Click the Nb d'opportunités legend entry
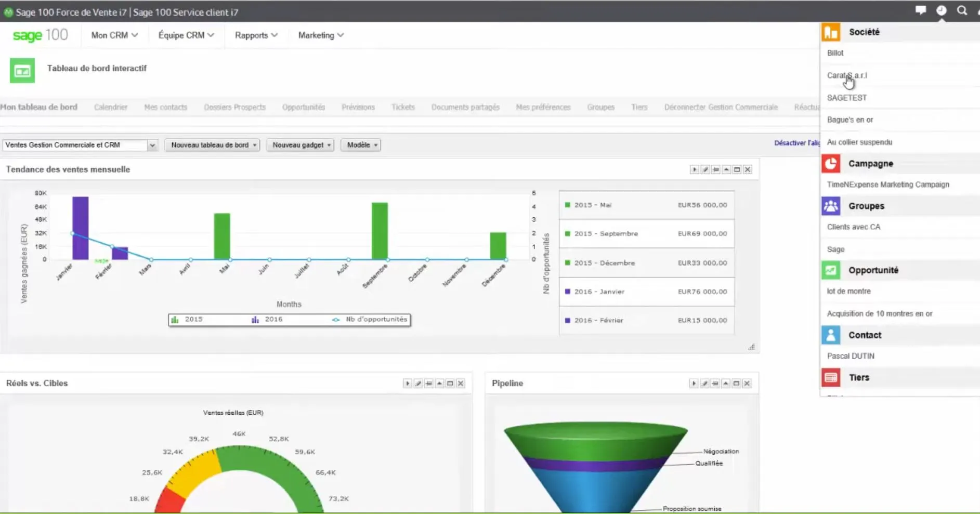 (x=370, y=319)
